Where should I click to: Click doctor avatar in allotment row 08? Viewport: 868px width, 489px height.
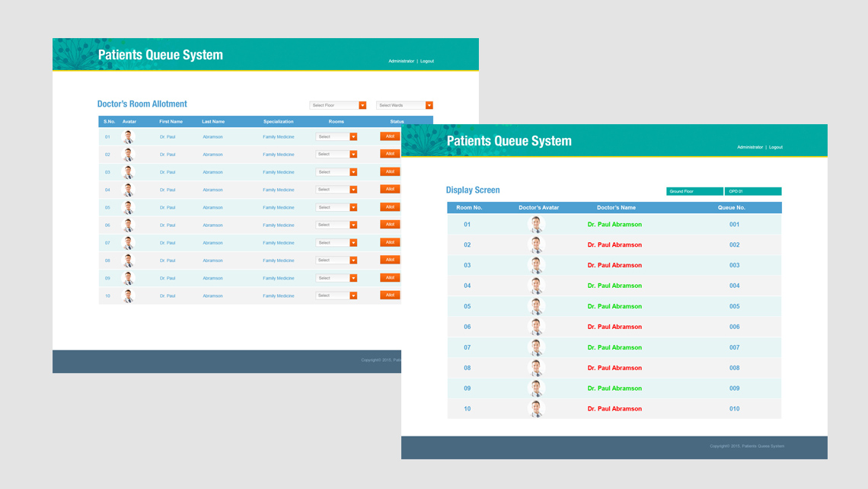[128, 260]
